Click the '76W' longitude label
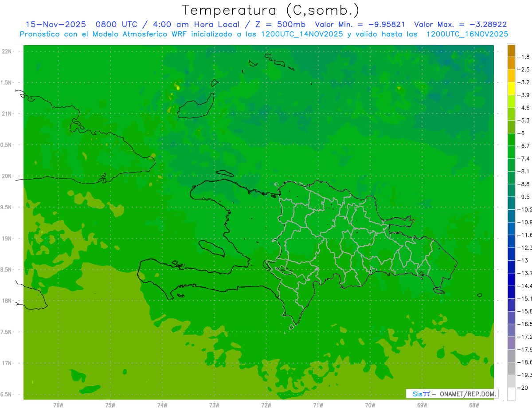532x411 pixels. click(x=58, y=405)
